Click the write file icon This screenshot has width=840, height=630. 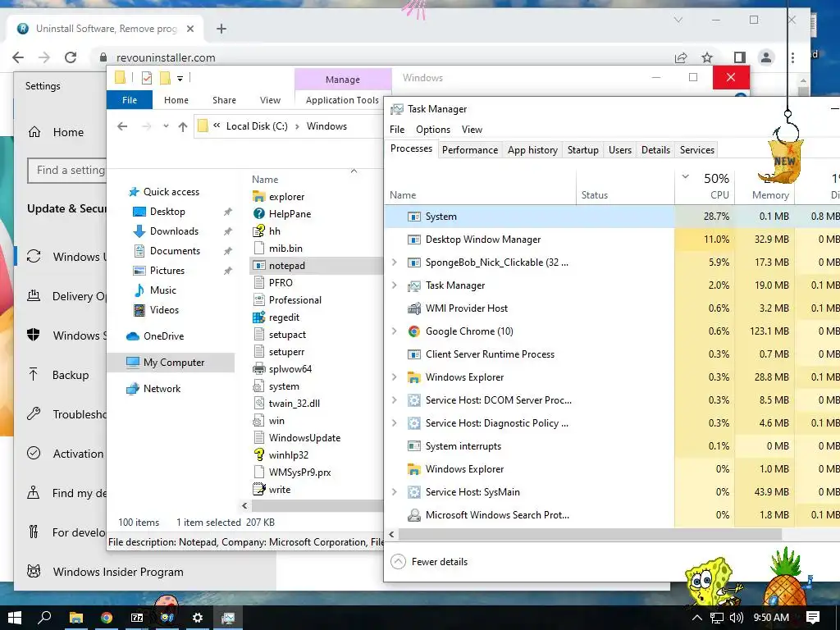(x=258, y=489)
